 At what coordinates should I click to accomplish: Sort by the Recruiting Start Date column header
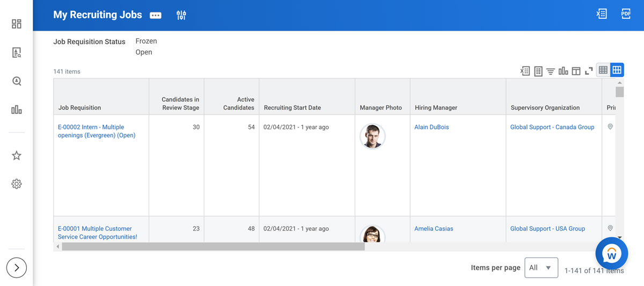point(292,108)
